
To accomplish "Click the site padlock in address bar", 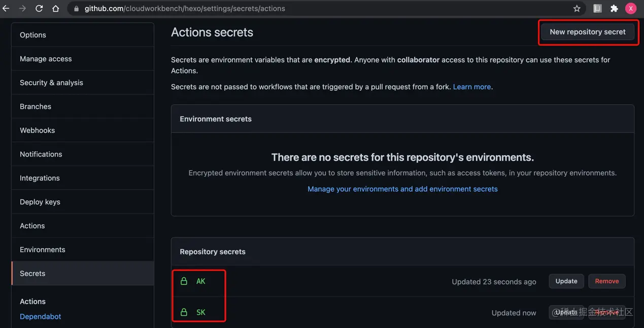I will coord(76,9).
